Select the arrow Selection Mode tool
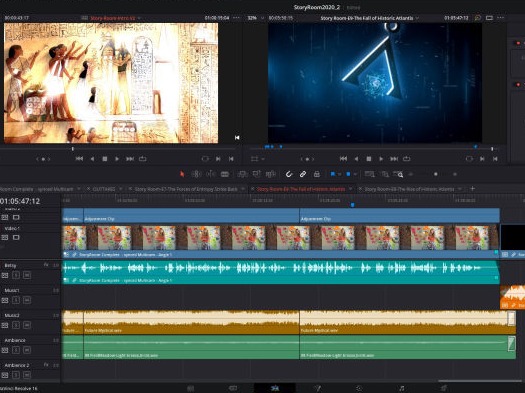Screen dimensions: 525x393 [182, 174]
